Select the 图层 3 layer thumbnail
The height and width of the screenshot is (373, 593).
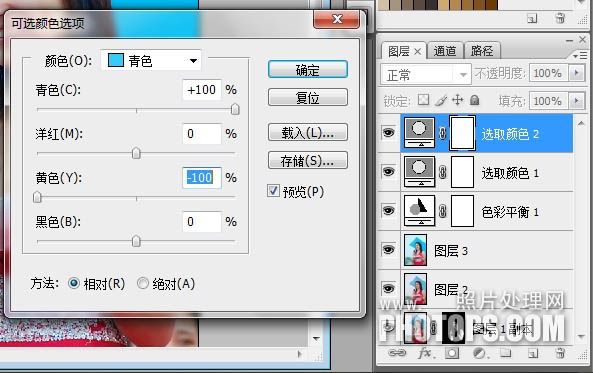click(415, 250)
